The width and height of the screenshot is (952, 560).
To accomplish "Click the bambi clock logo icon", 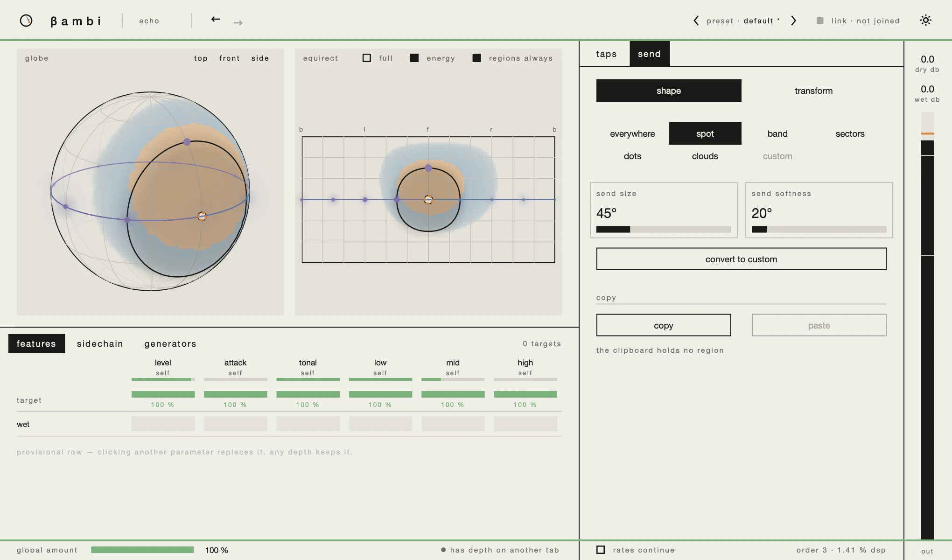I will (x=26, y=21).
